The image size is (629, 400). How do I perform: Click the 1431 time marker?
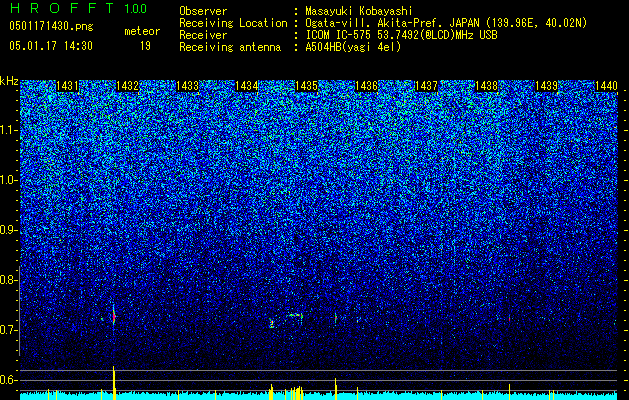67,86
